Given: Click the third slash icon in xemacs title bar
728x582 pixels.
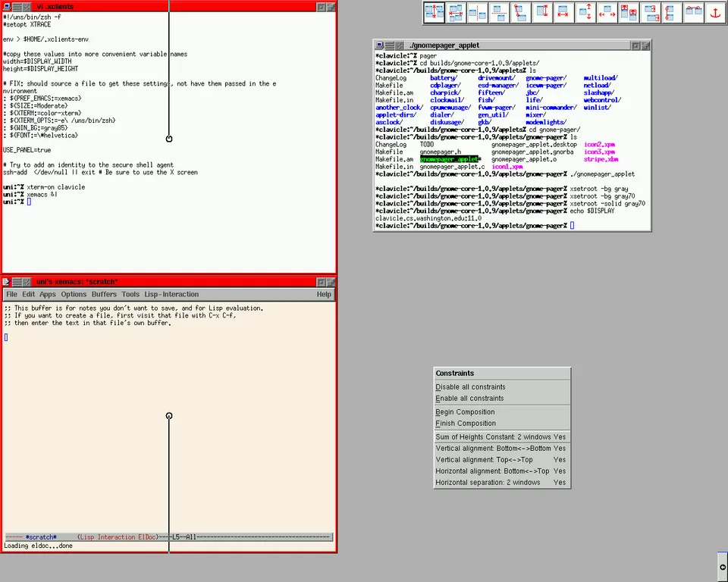Looking at the screenshot, I should coord(27,282).
